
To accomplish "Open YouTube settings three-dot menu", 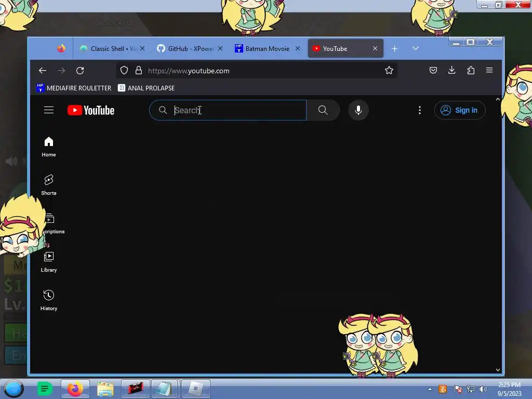I will [420, 110].
